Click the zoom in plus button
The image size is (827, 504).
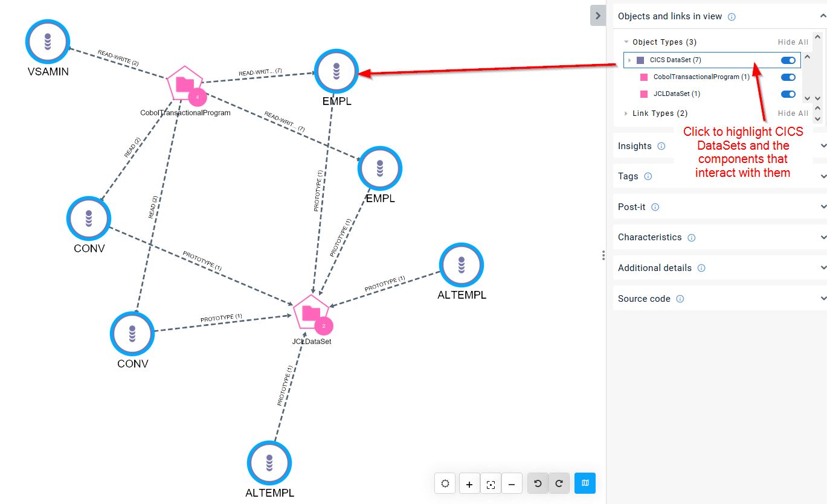coord(469,483)
